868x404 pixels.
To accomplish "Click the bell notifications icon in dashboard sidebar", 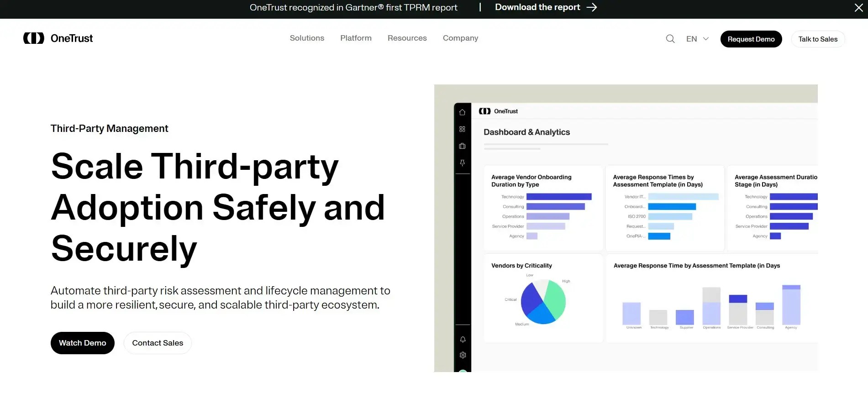I will click(463, 340).
